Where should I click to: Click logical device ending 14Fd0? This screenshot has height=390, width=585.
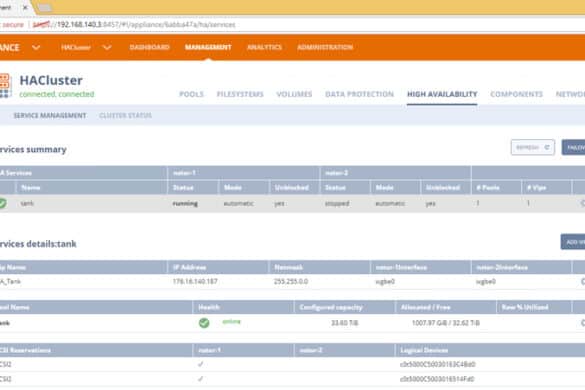[x=437, y=379]
